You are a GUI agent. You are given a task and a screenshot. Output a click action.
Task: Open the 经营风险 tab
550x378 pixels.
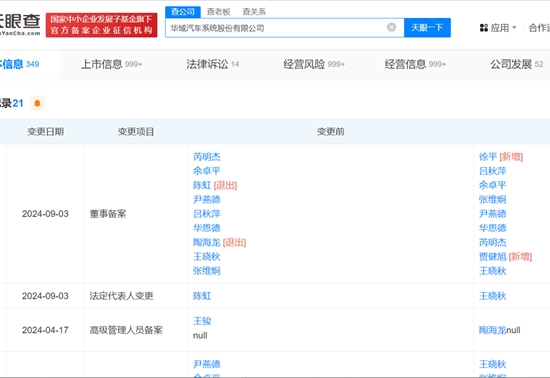314,65
